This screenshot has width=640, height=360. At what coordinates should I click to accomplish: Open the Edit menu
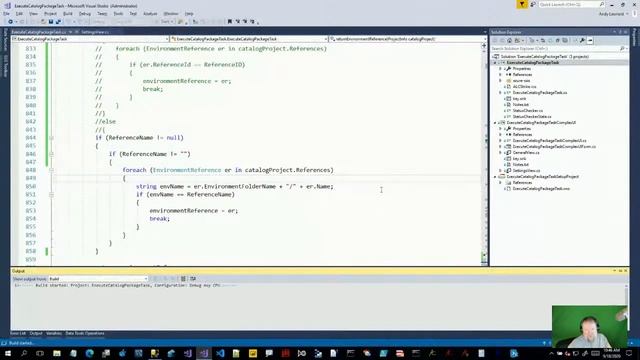pos(19,13)
